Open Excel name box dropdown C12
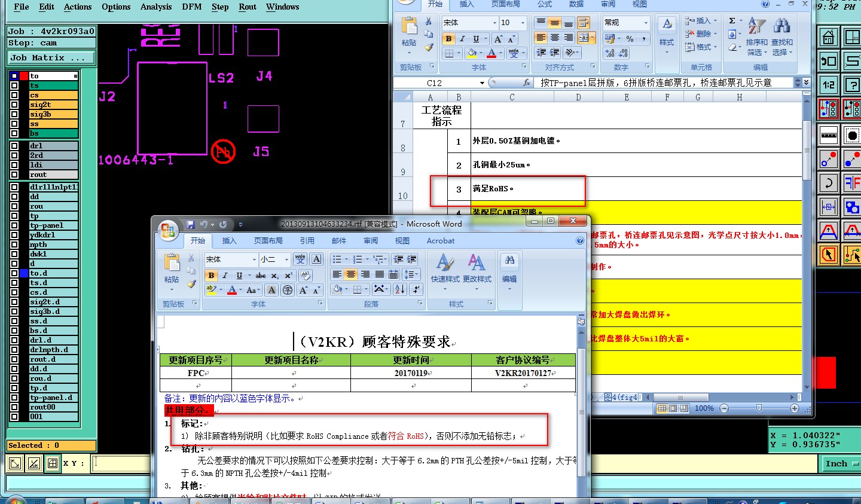The image size is (861, 504). pyautogui.click(x=482, y=83)
